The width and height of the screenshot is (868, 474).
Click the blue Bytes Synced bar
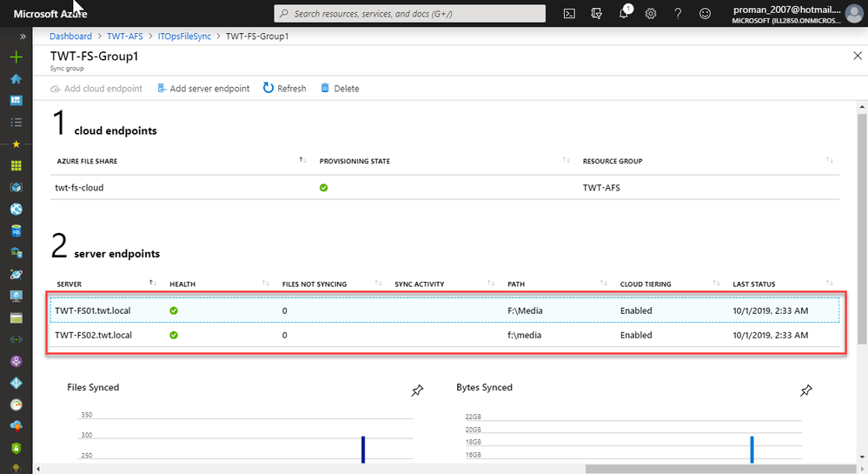(x=752, y=449)
